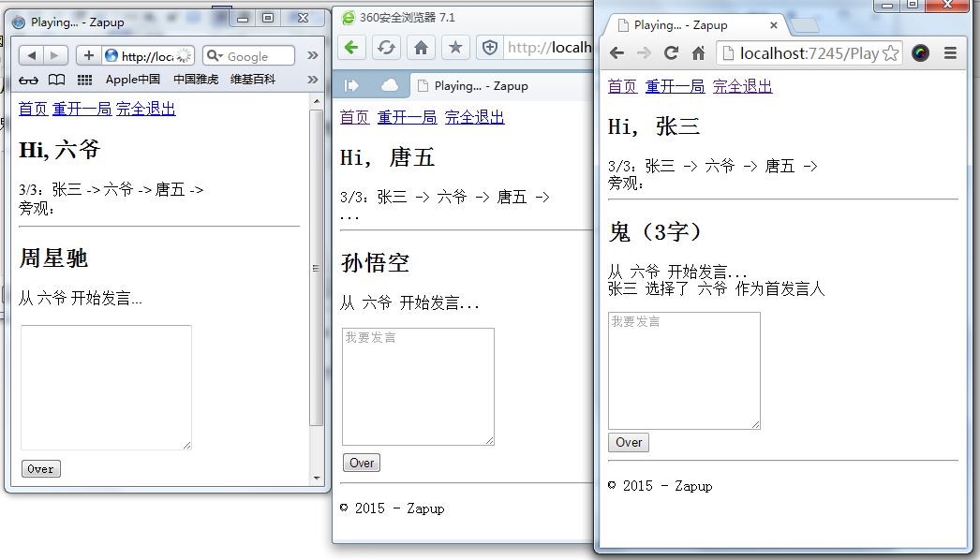The height and width of the screenshot is (560, 980).
Task: Click 首页 link in the Chrome window
Action: tap(622, 86)
